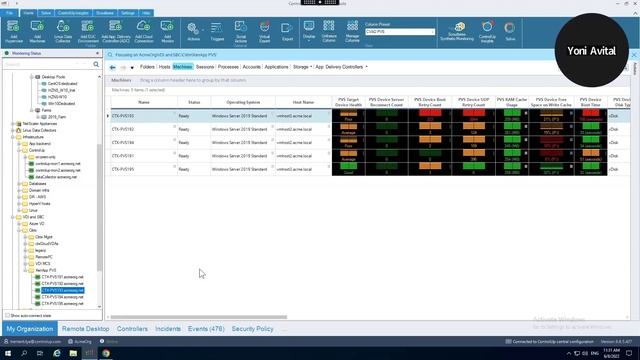Select the XenApp PVS folder
This screenshot has width=640, height=360.
coord(45,270)
